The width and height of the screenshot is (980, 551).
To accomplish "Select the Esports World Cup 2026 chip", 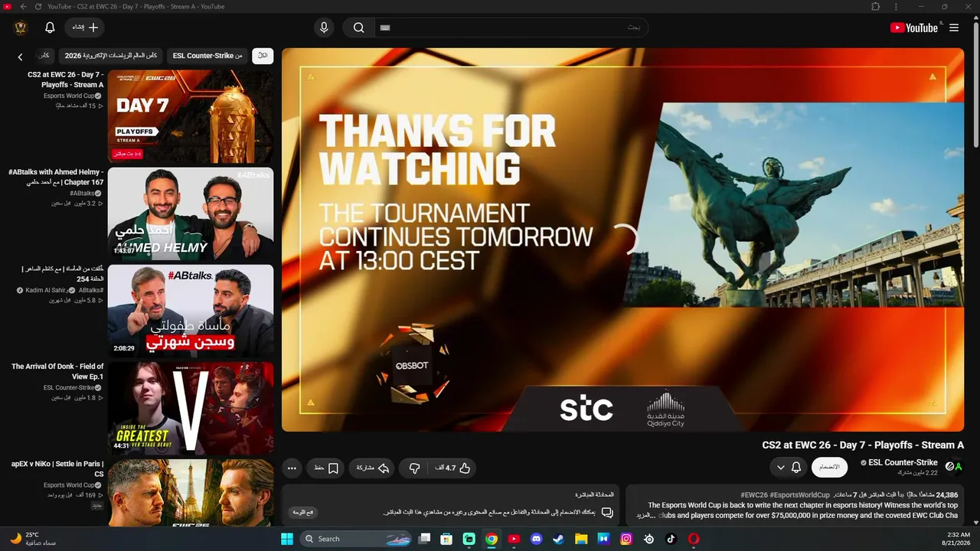I will (x=111, y=56).
